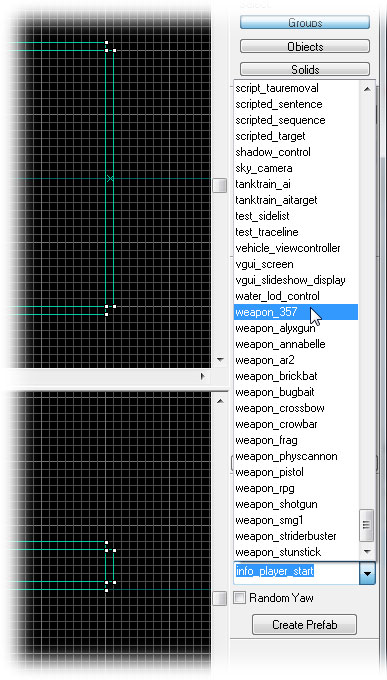Click the bottom viewport scroll-up arrow
The image size is (387, 680).
tap(220, 401)
